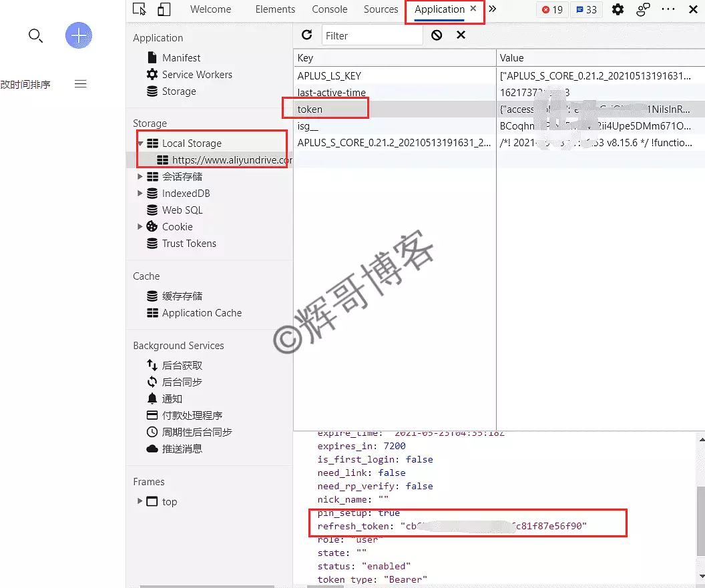Open the 33 issues indicator
Screen dimensions: 705x588
point(586,9)
